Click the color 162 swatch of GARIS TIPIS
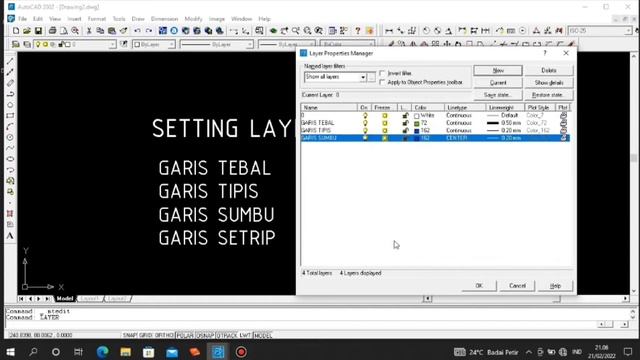This screenshot has width=640, height=360. click(417, 131)
